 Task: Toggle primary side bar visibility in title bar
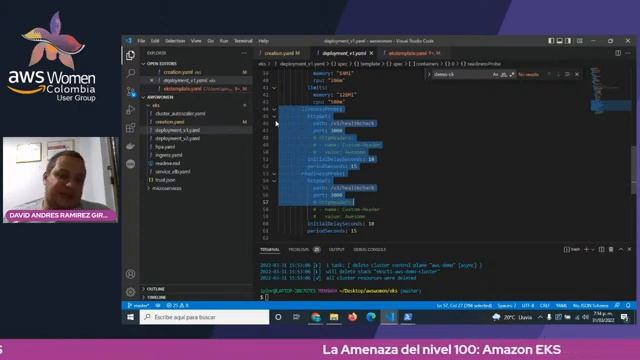click(551, 41)
